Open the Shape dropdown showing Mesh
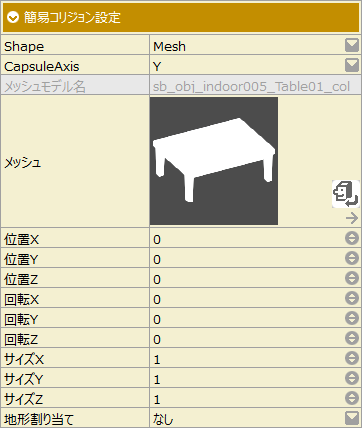This screenshot has width=362, height=428. click(352, 46)
